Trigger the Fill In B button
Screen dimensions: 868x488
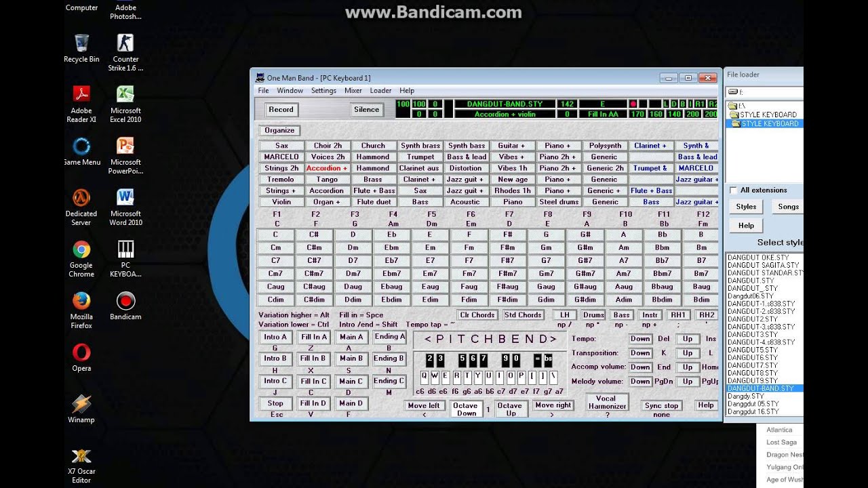coord(313,359)
